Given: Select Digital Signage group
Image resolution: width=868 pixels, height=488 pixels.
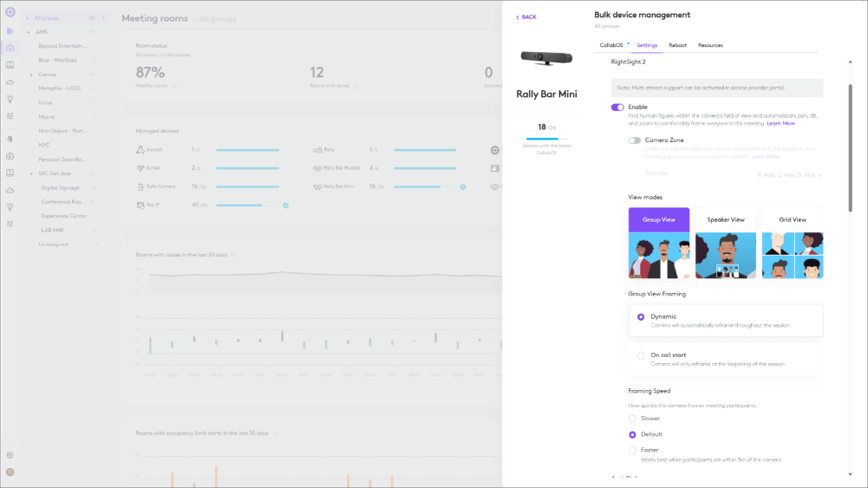Looking at the screenshot, I should click(61, 188).
